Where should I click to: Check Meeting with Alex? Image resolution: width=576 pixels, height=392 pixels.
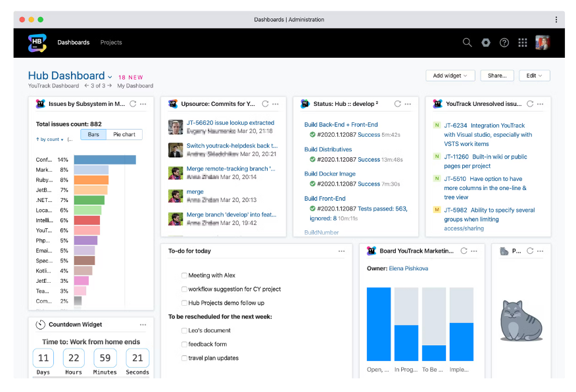point(184,275)
